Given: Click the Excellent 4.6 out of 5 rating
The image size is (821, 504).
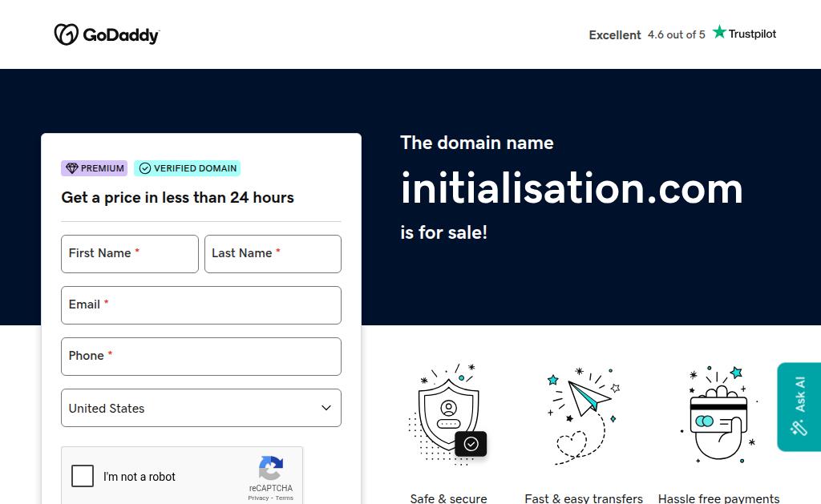Looking at the screenshot, I should pos(646,34).
